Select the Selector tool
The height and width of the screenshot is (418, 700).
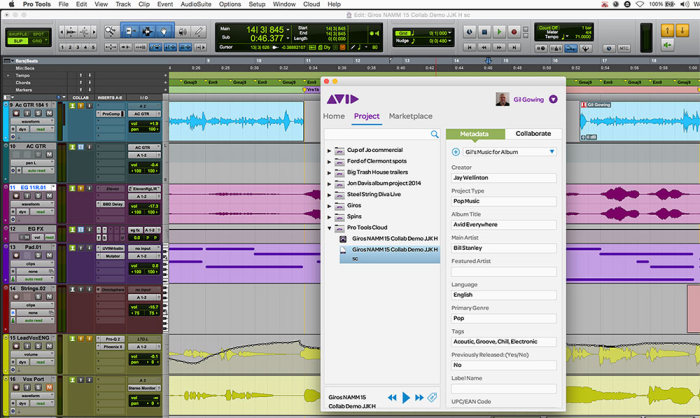coord(147,31)
